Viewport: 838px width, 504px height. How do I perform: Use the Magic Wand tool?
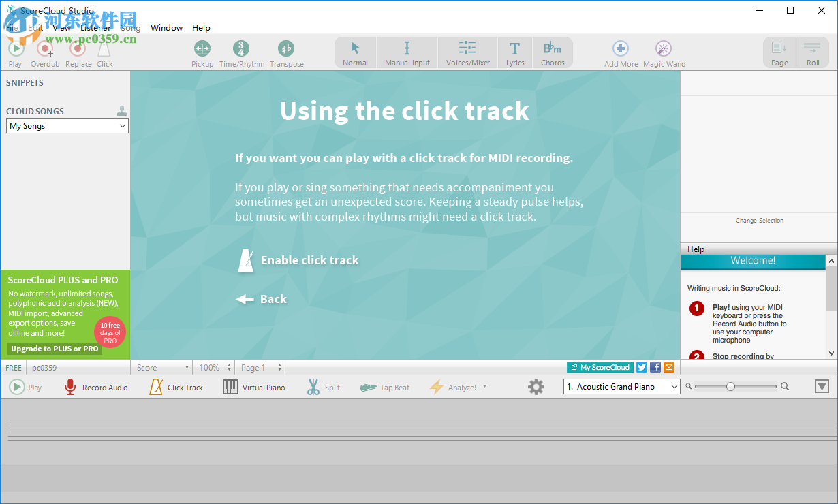[x=664, y=53]
